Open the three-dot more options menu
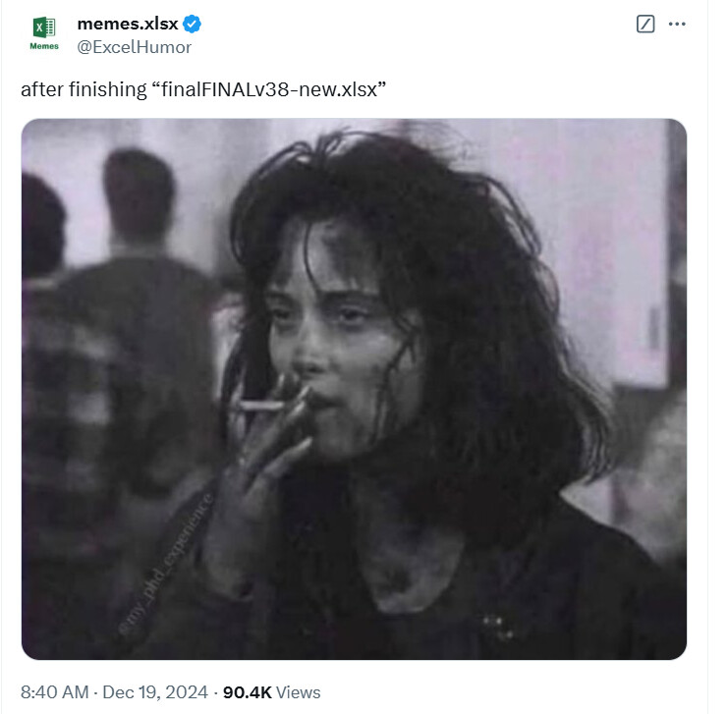 point(677,24)
